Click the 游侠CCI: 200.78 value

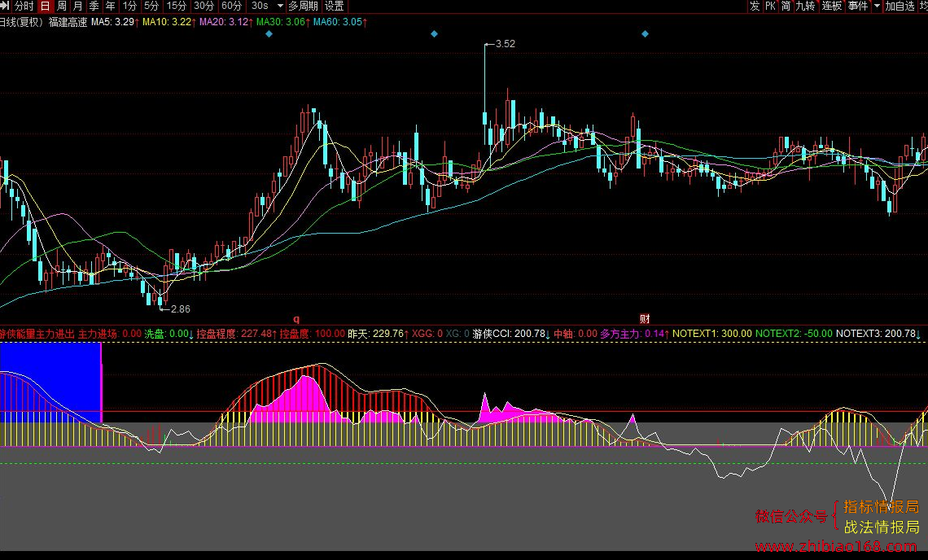pyautogui.click(x=511, y=334)
